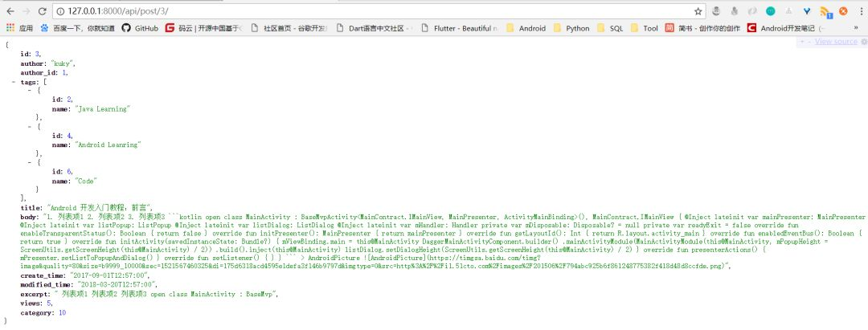Collapse all nodes with the minus control

click(809, 42)
